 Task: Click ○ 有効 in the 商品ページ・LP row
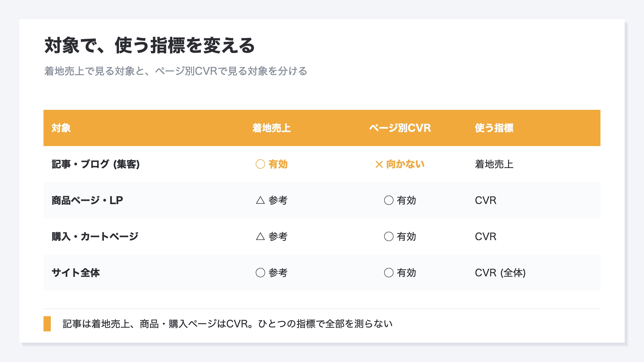(x=400, y=200)
